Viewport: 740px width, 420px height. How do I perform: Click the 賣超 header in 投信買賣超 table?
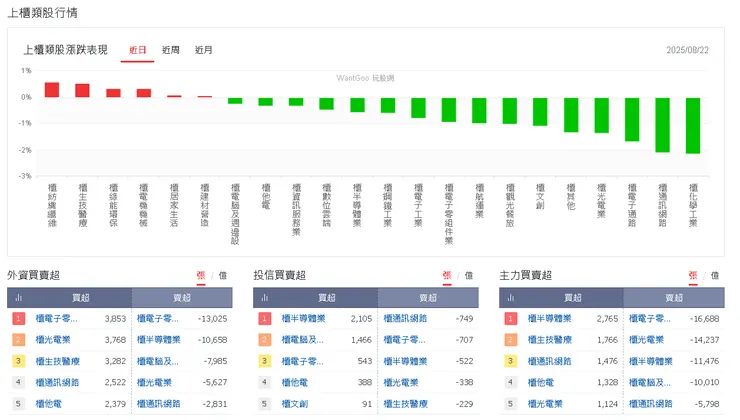[x=428, y=298]
